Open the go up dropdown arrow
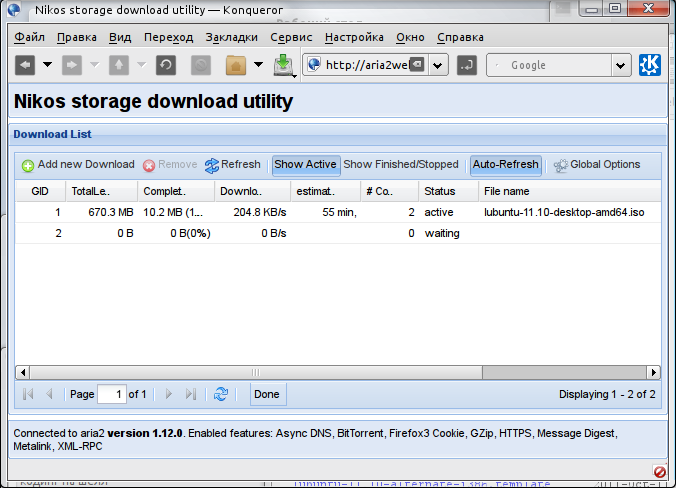The width and height of the screenshot is (676, 488). (x=141, y=65)
